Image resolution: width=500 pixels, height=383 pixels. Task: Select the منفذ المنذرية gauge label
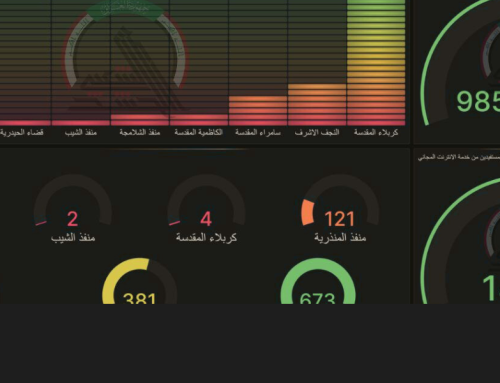click(x=340, y=238)
